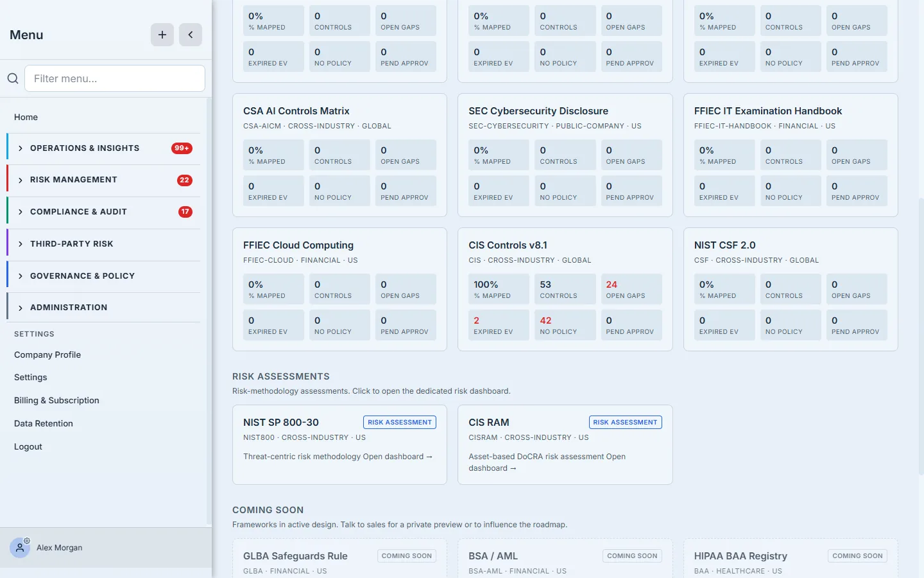
Task: Click Coming Soon tag on BSA / AML
Action: pos(632,556)
